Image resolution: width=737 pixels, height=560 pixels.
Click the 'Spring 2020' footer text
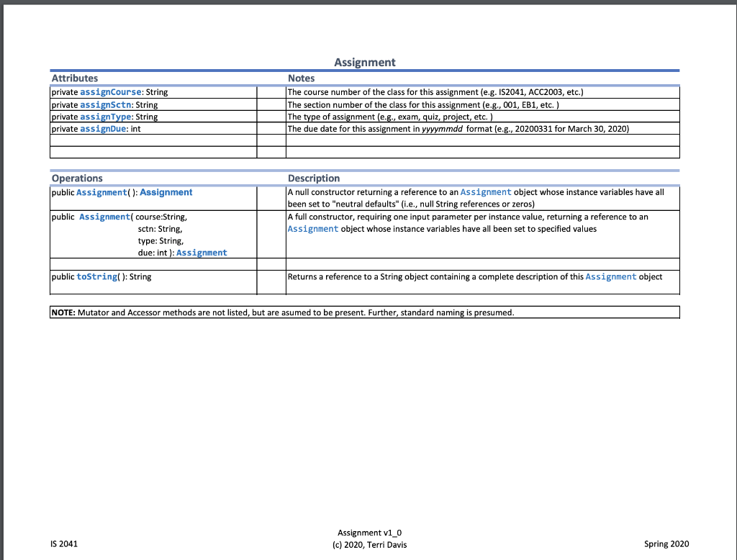click(x=666, y=544)
